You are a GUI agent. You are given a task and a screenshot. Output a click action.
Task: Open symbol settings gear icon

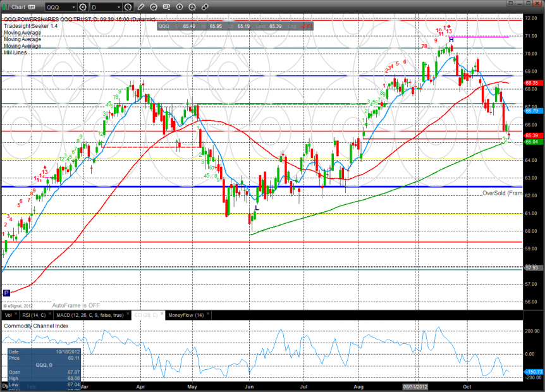(83, 7)
